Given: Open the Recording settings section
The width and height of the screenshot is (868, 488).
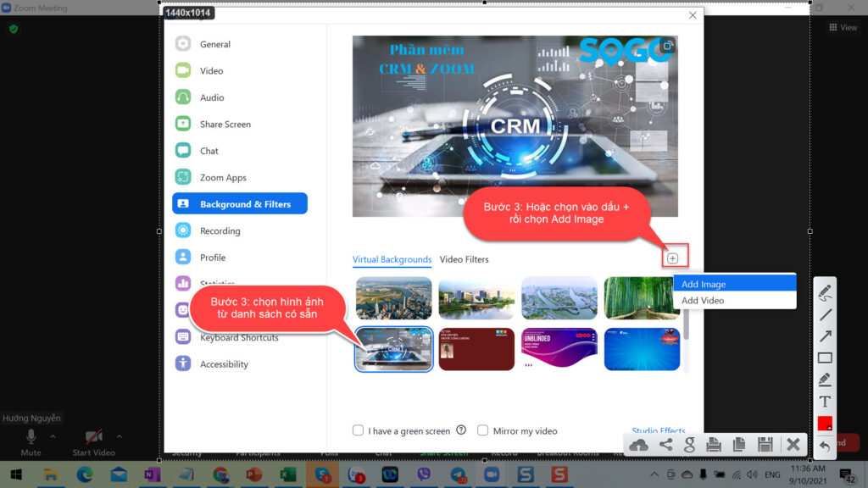Looking at the screenshot, I should [x=220, y=230].
